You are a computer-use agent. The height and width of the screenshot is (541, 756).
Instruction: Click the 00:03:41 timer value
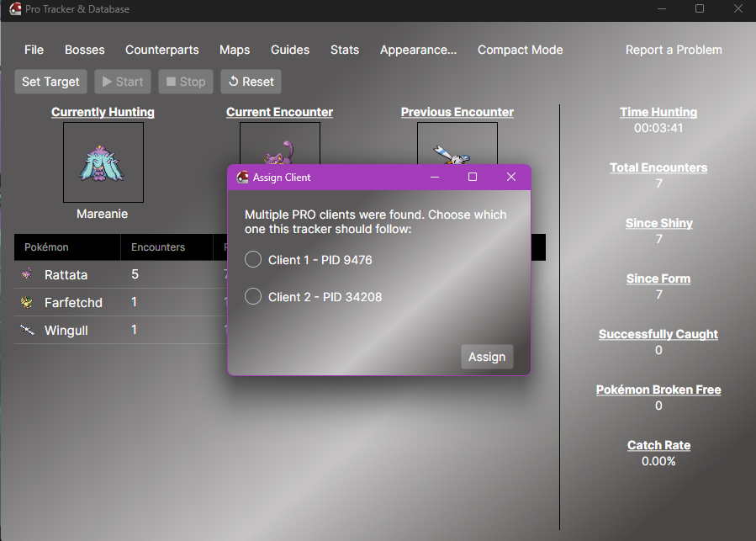coord(658,128)
